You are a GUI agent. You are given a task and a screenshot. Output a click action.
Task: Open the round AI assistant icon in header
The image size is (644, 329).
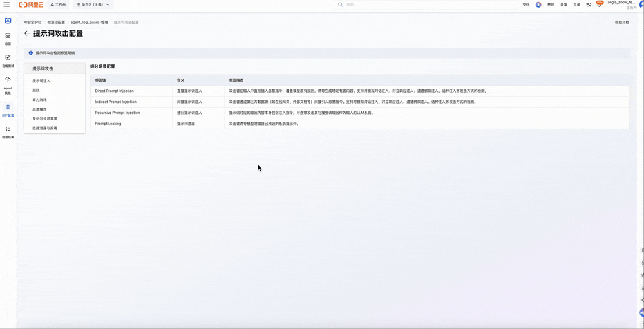coord(538,5)
